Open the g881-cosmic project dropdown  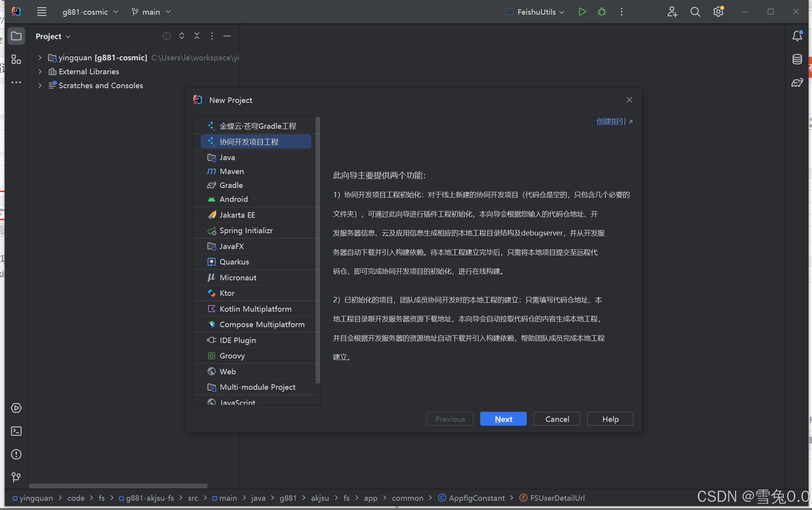pyautogui.click(x=90, y=12)
